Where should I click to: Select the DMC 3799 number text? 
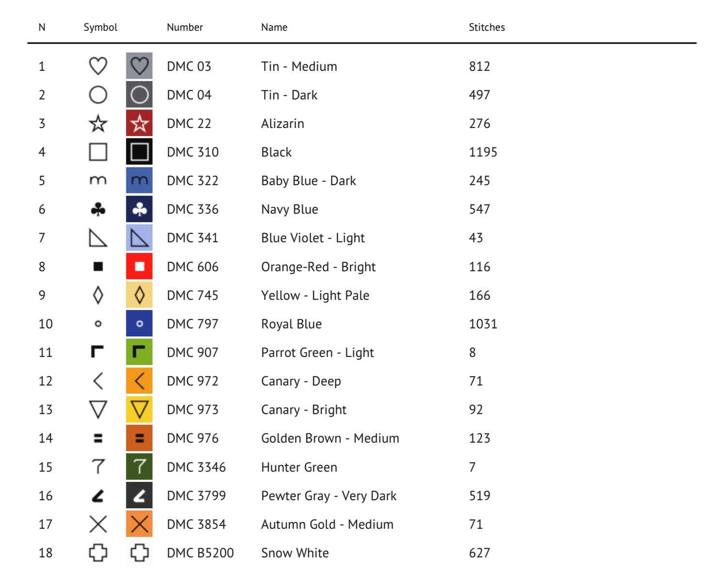tap(196, 495)
